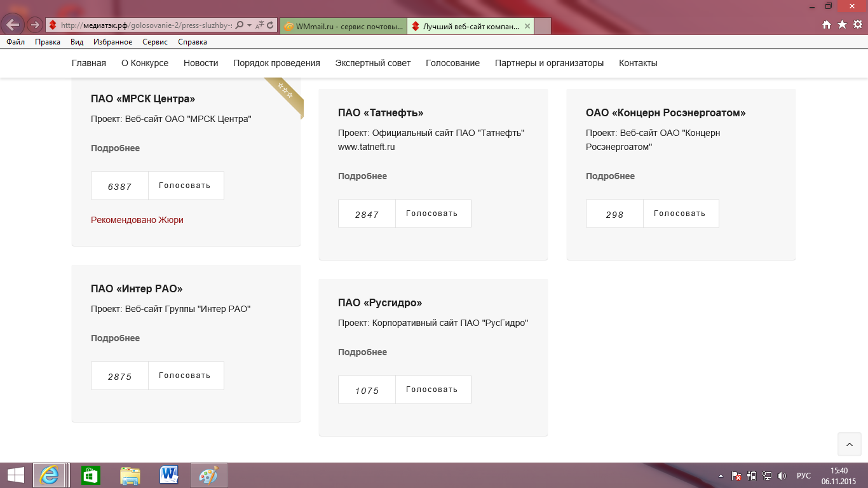This screenshot has width=868, height=488.
Task: Open Подробнее under Русгидро
Action: point(362,352)
